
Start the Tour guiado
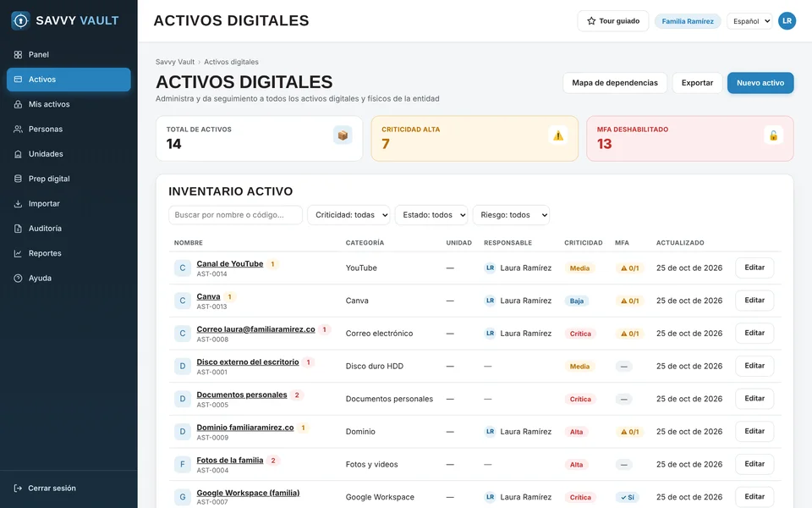613,21
